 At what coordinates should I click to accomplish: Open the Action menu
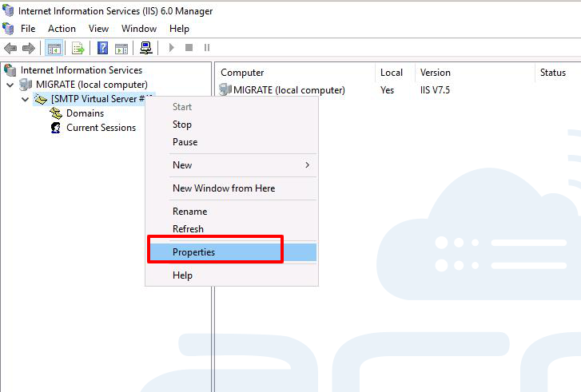62,29
